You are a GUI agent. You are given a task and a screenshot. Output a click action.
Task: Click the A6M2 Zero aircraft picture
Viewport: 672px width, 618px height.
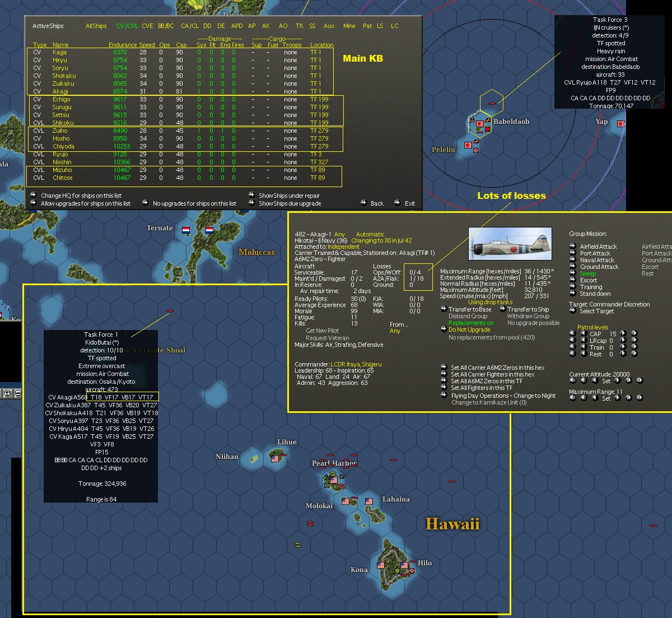pyautogui.click(x=510, y=244)
